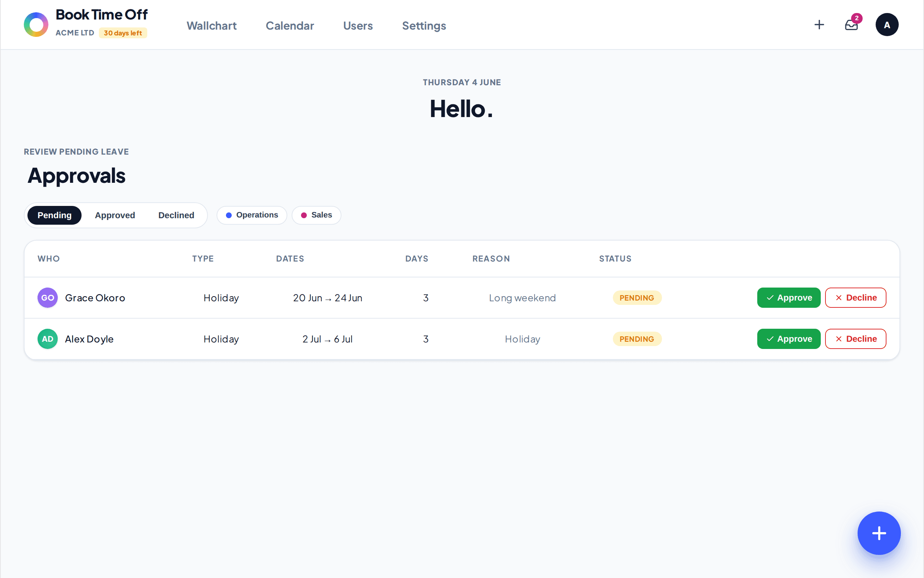This screenshot has height=578, width=924.
Task: Click Grace Okoro's GO avatar
Action: pos(47,298)
